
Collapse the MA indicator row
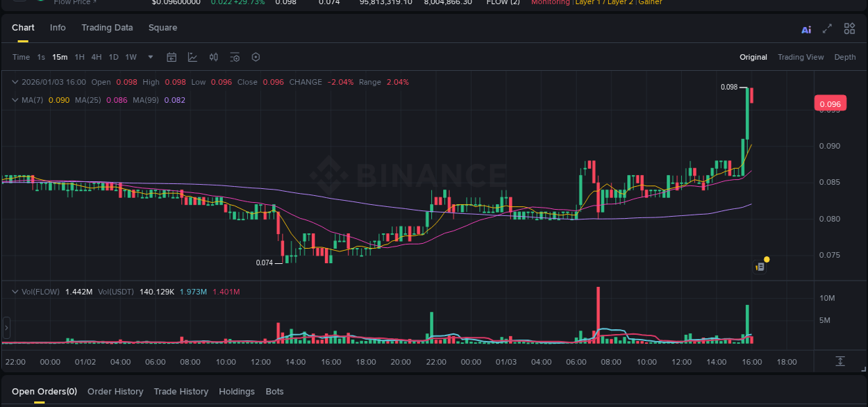pos(15,99)
